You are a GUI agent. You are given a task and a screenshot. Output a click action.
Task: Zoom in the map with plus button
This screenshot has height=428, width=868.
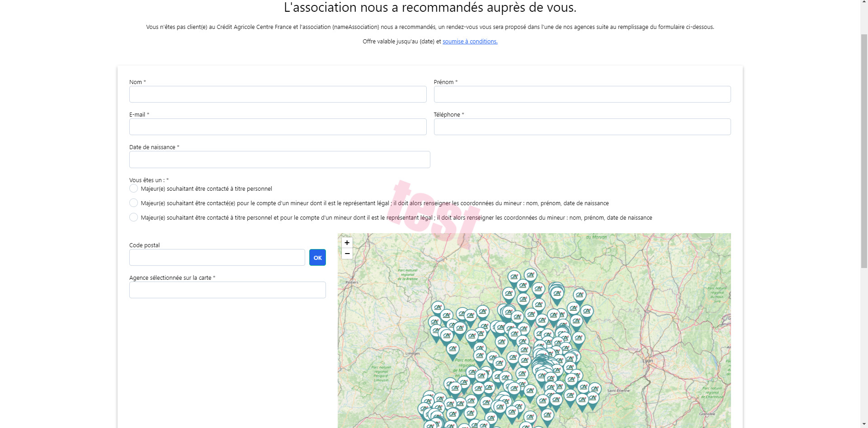click(347, 243)
